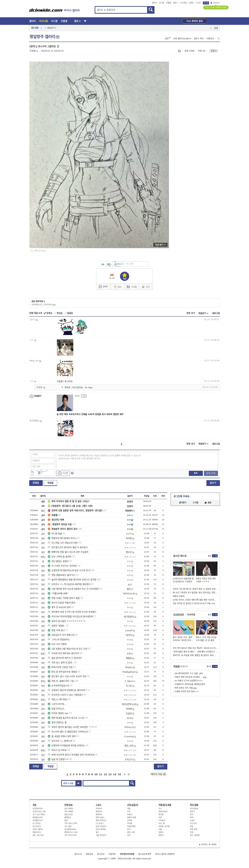Open the 연관 갤러리(3/36) dropdown

click(182, 38)
